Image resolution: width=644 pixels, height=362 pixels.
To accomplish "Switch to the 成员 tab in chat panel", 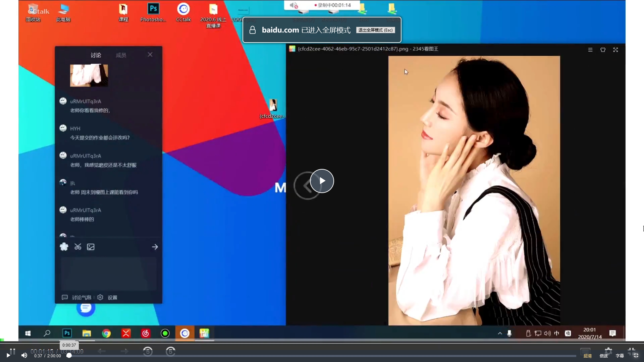I will tap(121, 55).
